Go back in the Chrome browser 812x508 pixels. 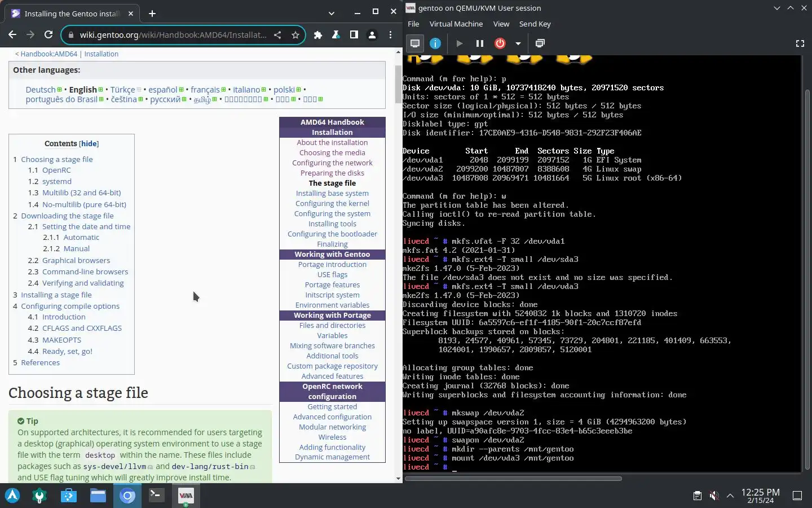coord(12,34)
